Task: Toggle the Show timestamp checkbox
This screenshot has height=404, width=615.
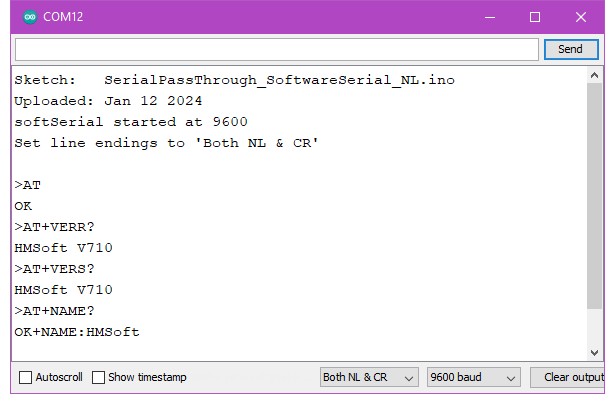Action: pyautogui.click(x=99, y=378)
